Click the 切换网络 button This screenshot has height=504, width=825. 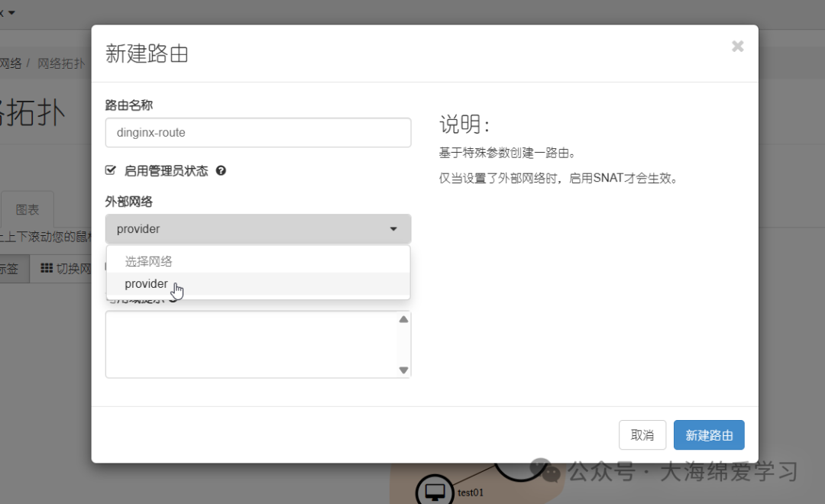(x=73, y=268)
